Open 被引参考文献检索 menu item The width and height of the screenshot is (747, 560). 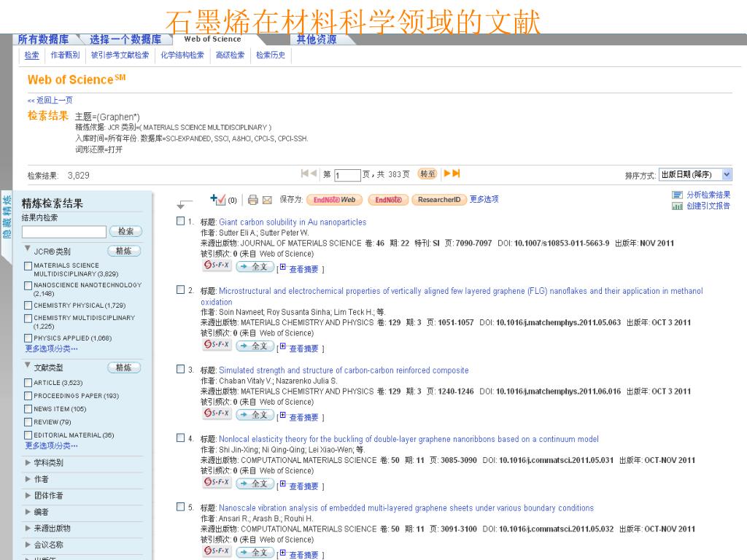pyautogui.click(x=120, y=55)
